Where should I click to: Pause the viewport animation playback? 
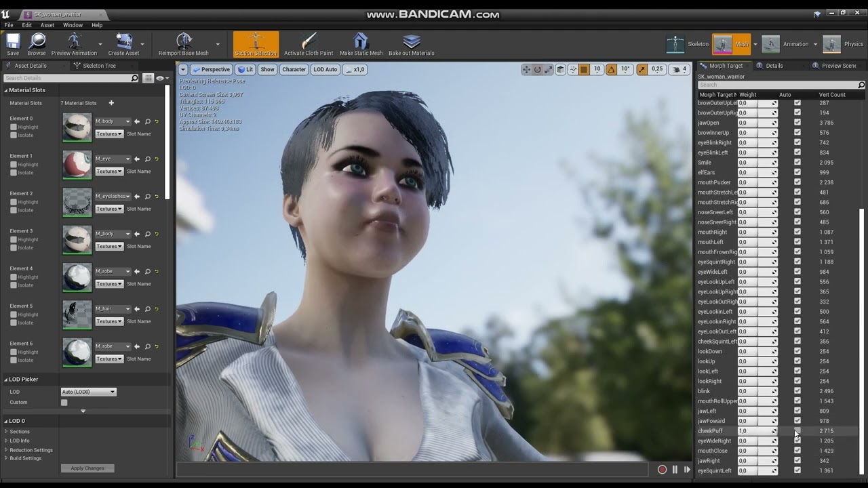[x=675, y=470]
